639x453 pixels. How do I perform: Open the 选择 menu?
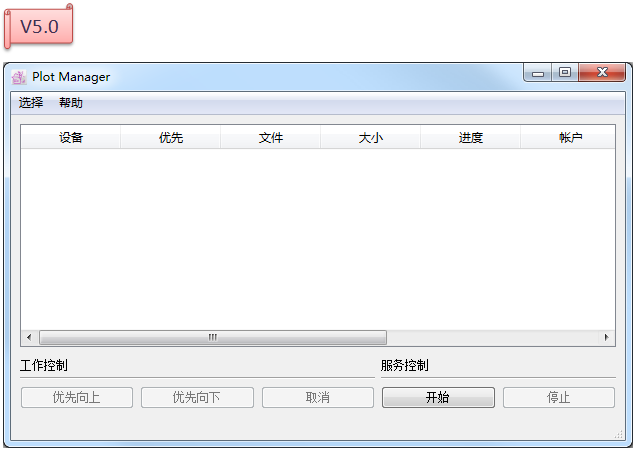tap(31, 103)
